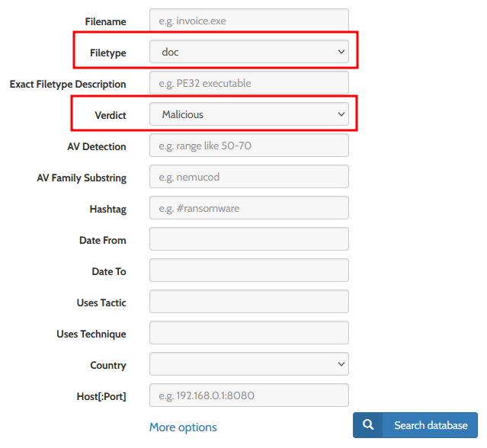Click the AV Family Substring field

coord(248,177)
